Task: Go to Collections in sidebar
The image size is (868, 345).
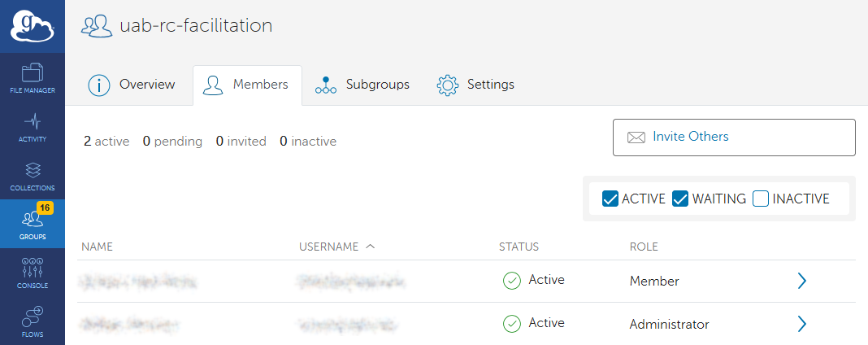Action: tap(33, 176)
